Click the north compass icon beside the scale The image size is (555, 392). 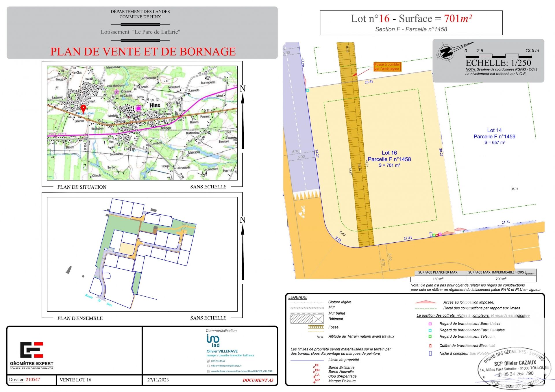click(447, 52)
